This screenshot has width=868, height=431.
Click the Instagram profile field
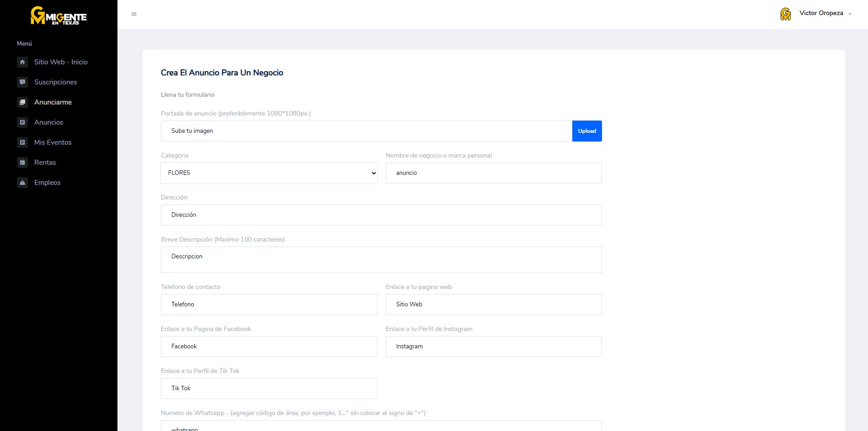[x=494, y=347]
